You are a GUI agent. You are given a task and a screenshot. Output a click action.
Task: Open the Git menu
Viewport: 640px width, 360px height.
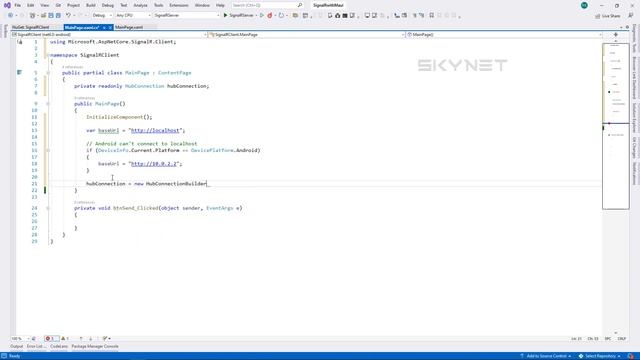[x=58, y=5]
